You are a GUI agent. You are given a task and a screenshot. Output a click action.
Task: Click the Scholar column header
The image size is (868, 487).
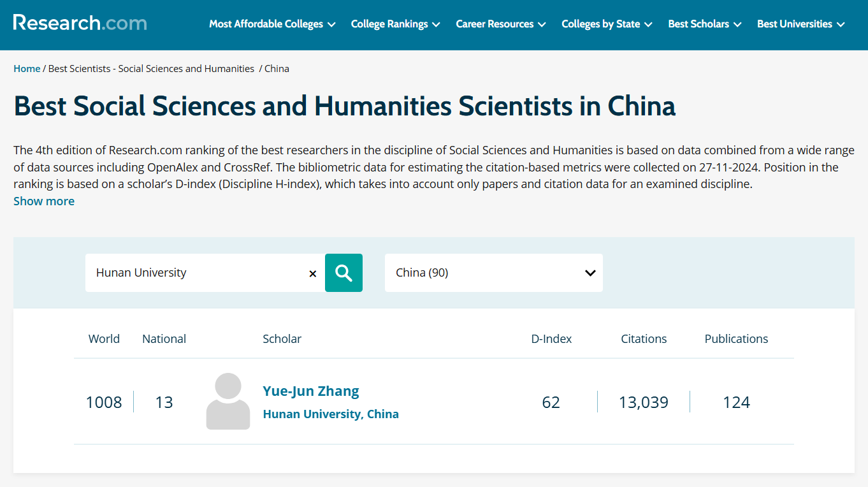tap(282, 339)
